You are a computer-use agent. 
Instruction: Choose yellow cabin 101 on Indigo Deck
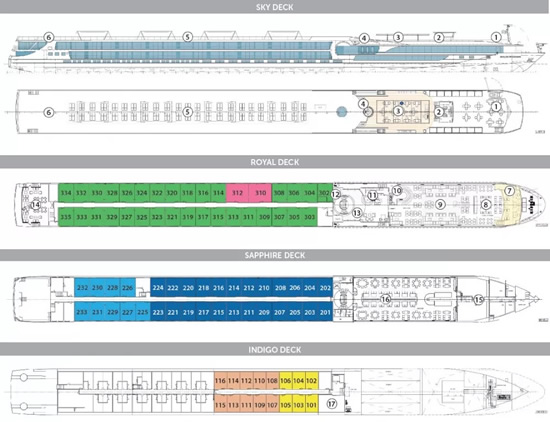point(311,405)
